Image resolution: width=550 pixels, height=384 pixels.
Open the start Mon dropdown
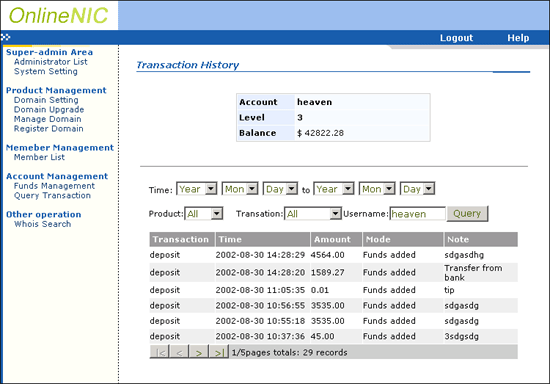240,189
